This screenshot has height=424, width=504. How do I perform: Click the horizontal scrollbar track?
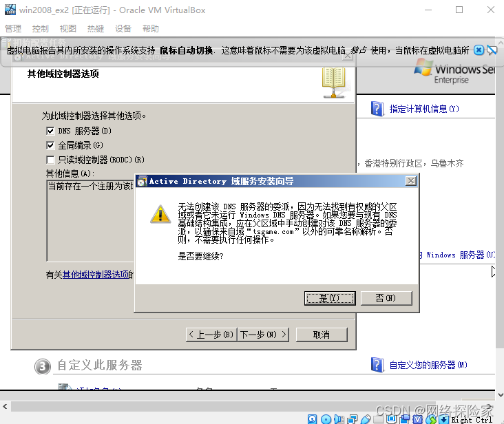(x=247, y=406)
